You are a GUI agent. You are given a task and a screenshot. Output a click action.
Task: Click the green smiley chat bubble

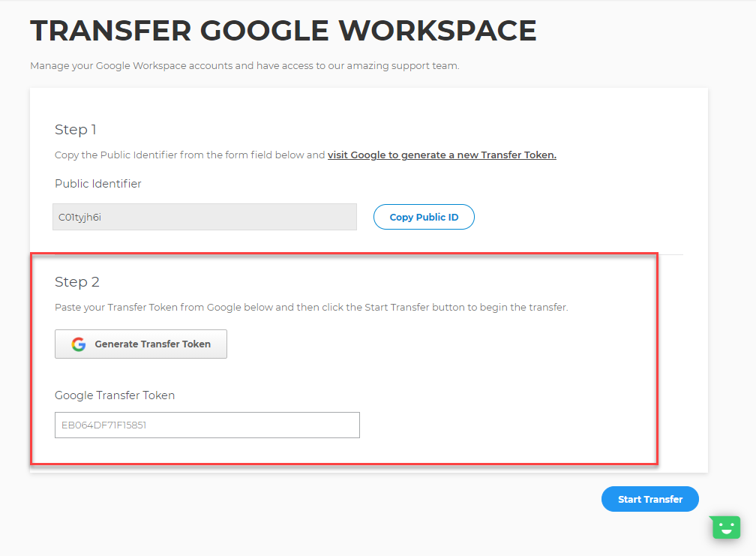pos(724,527)
